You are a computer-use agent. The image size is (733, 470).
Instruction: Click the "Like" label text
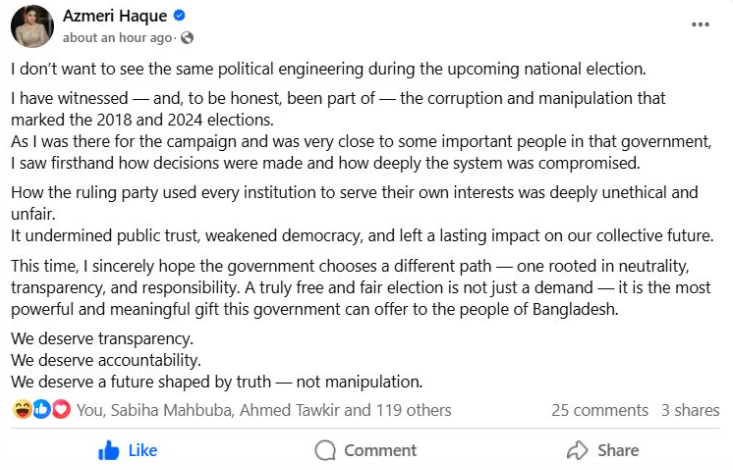click(143, 450)
